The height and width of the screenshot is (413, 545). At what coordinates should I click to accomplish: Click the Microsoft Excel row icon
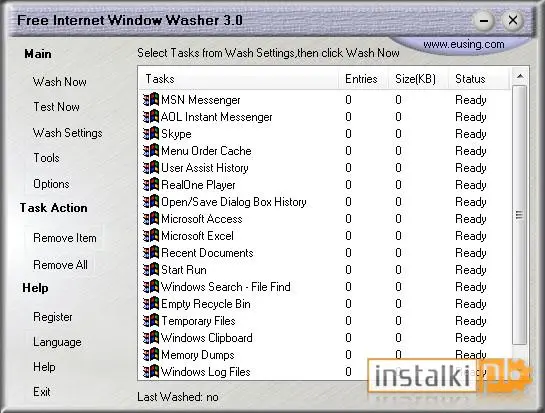151,236
